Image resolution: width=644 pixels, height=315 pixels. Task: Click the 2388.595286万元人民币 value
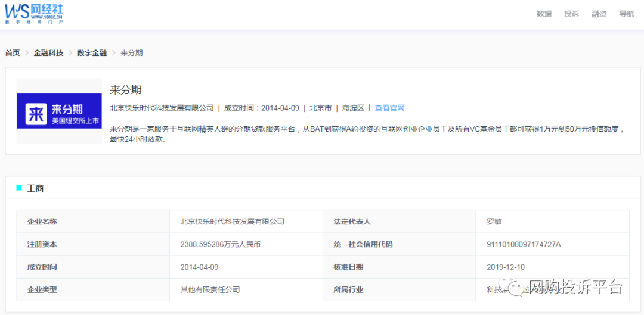click(x=220, y=245)
